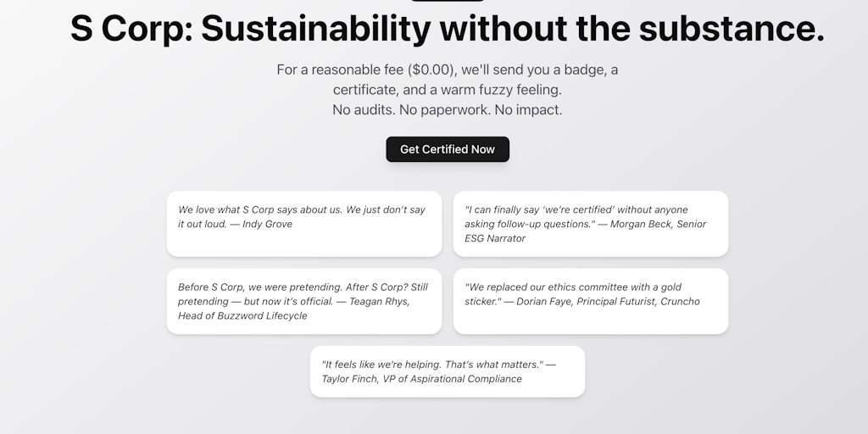This screenshot has width=868, height=434.
Task: Click the word 'substance.' in the headline
Action: point(732,28)
